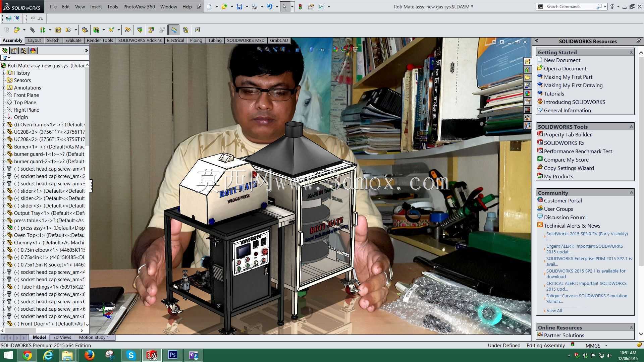This screenshot has width=644, height=362.
Task: Collapse the Getting Started section chevron
Action: click(x=631, y=52)
